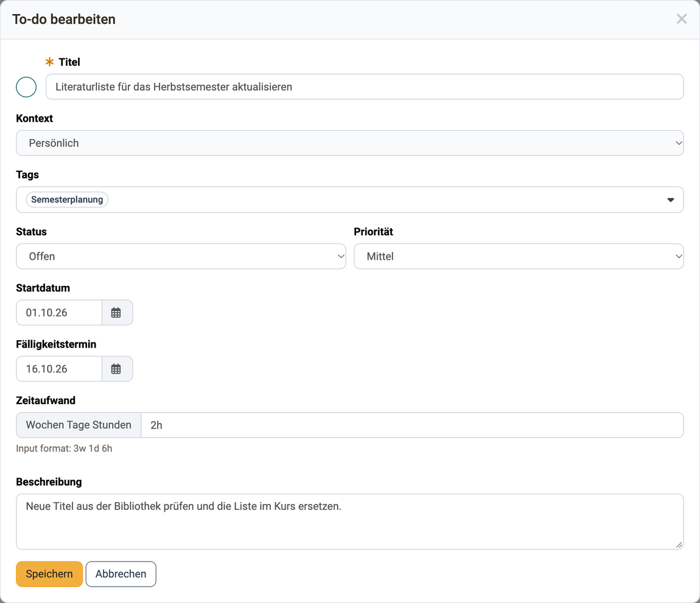Click the Fälligkeitstermin date field
The image size is (700, 603).
click(59, 369)
